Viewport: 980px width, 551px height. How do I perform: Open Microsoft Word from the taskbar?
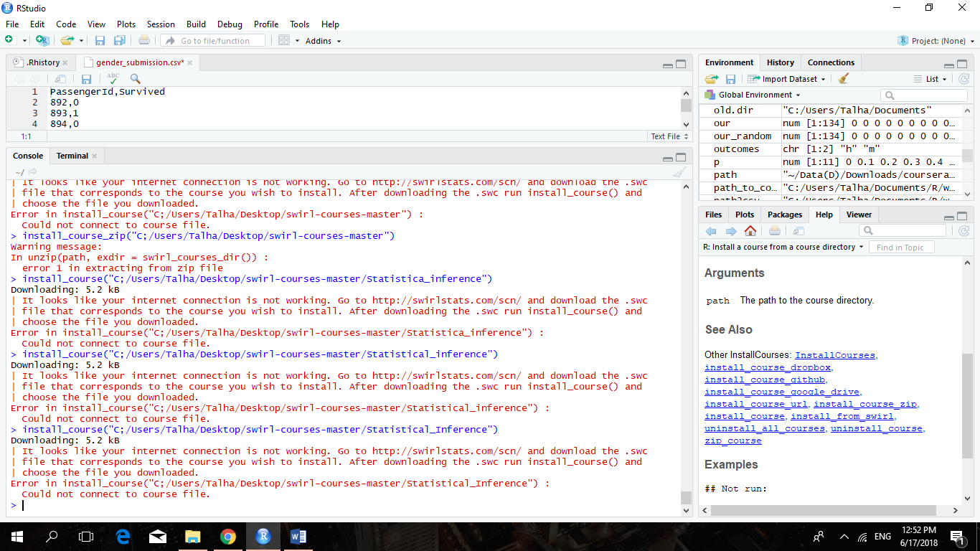point(298,536)
